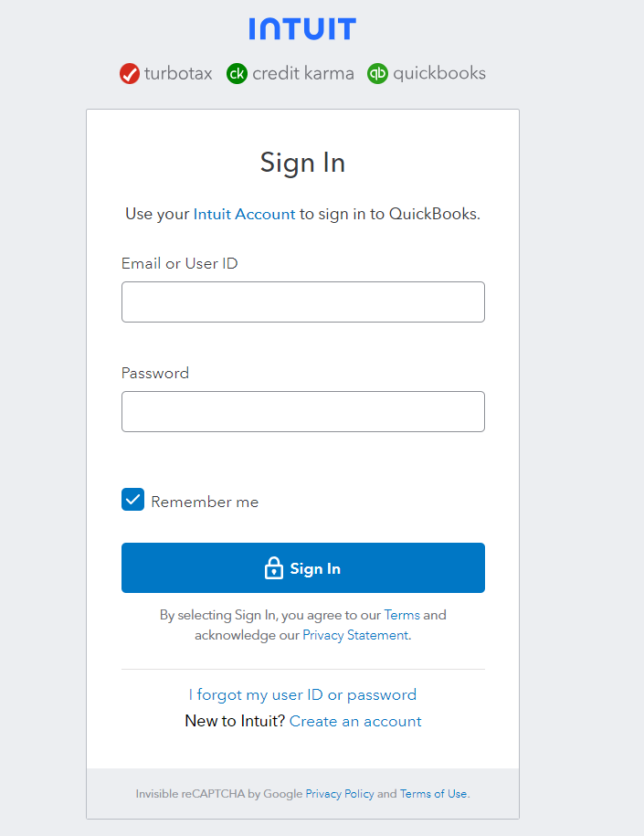
Task: Click the green Credit Karma ck icon
Action: [237, 74]
